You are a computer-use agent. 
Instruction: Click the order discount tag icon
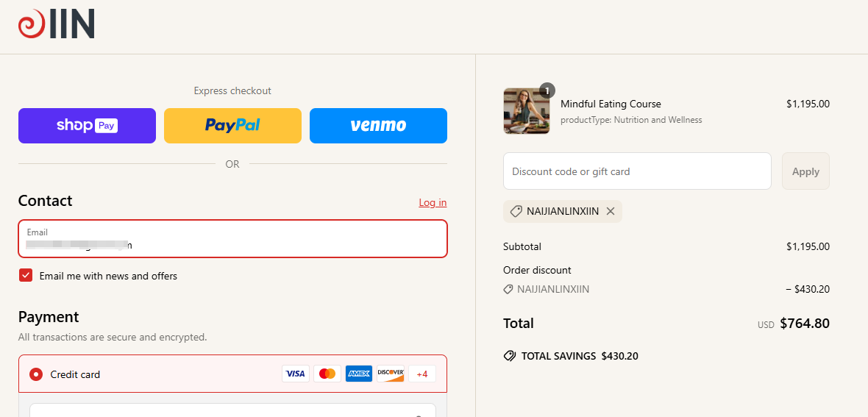[x=508, y=289]
